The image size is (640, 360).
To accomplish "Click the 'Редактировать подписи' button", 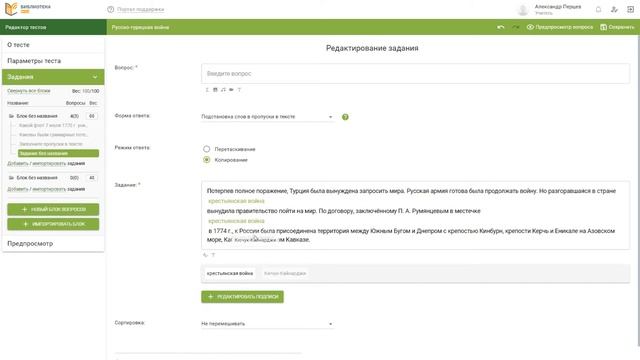I will [x=242, y=297].
